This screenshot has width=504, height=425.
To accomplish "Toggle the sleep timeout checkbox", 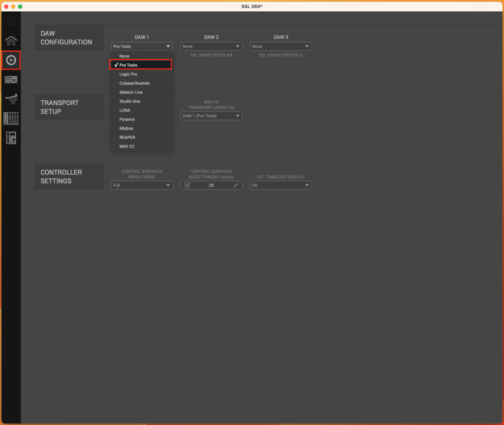I will pos(188,185).
